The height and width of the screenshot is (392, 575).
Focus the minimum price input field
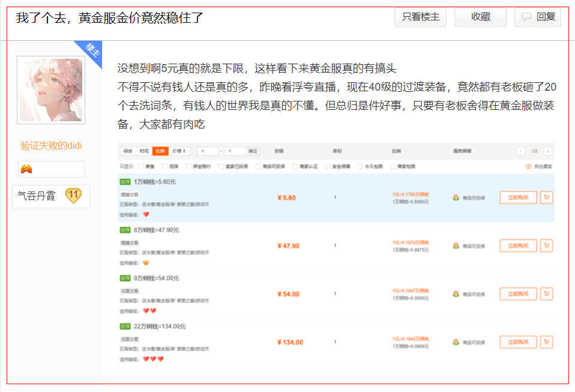click(208, 151)
